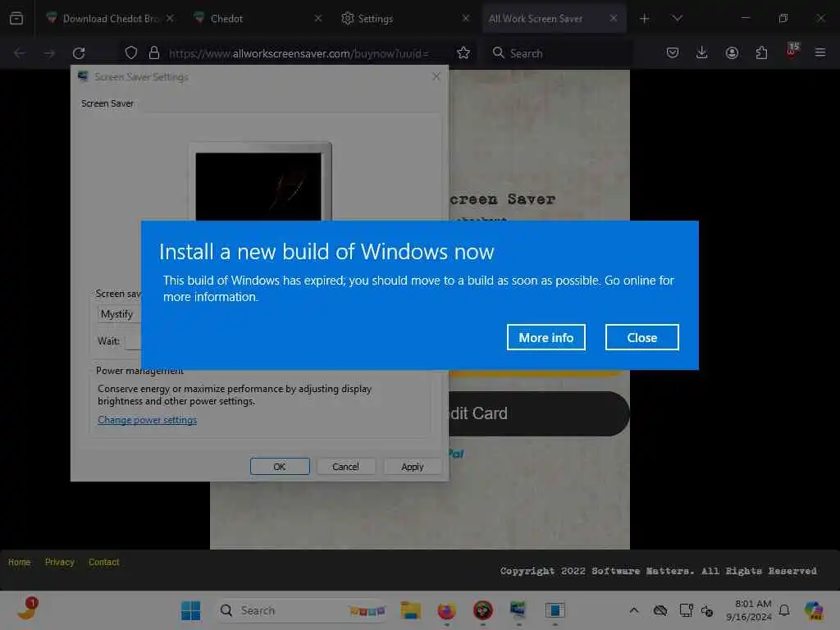Open the tracking protection shield icon
The height and width of the screenshot is (630, 840).
point(131,52)
